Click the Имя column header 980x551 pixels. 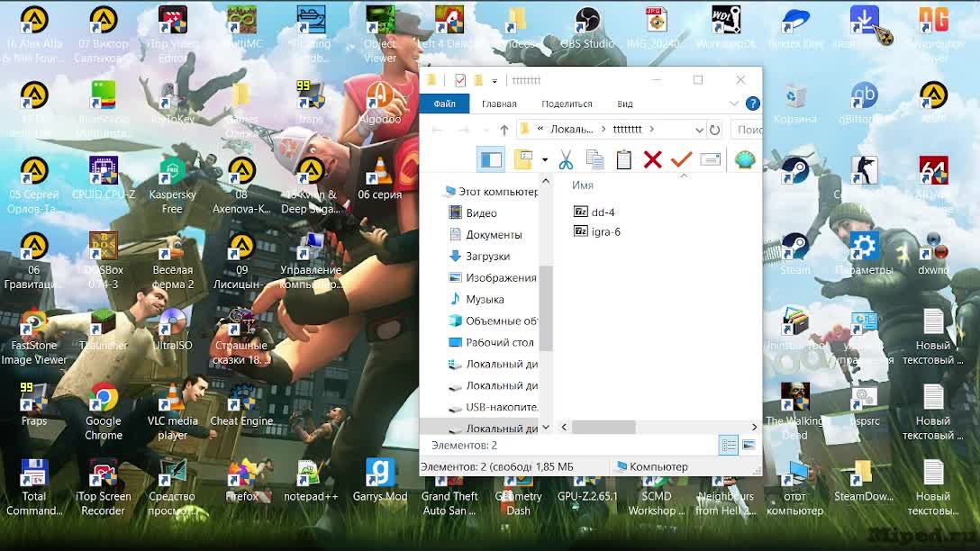coord(583,185)
